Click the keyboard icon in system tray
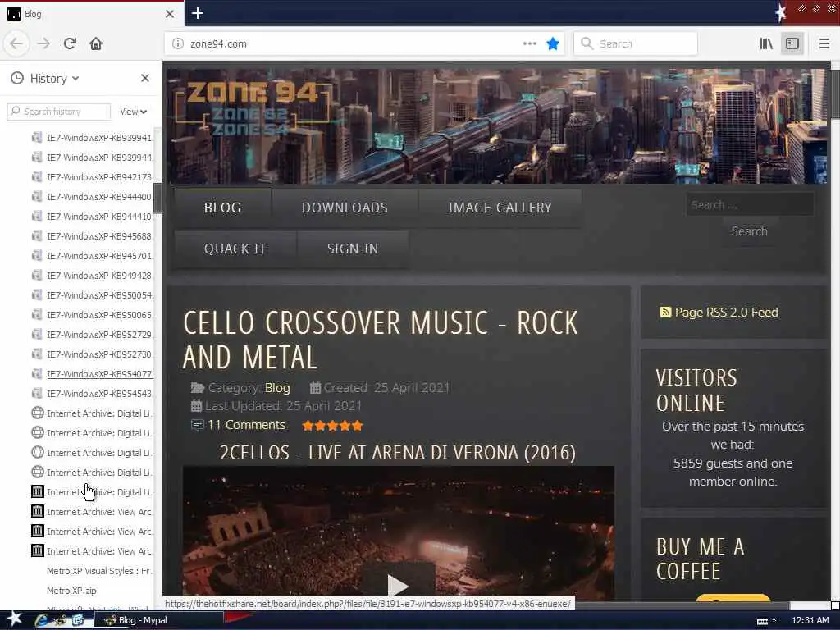This screenshot has height=630, width=840. pyautogui.click(x=762, y=621)
